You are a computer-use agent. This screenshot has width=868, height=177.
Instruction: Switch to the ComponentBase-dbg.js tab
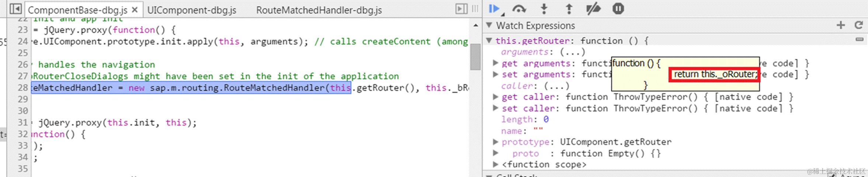(77, 10)
